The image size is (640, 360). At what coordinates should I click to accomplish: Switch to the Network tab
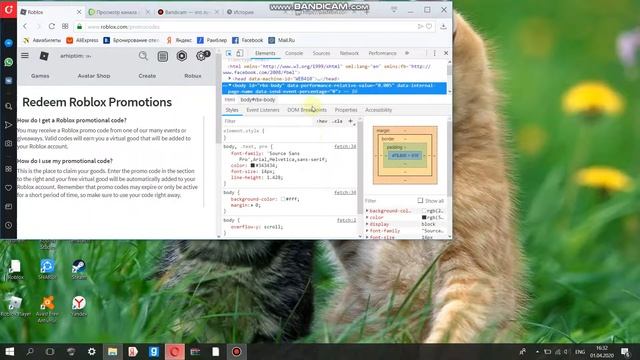click(x=349, y=53)
